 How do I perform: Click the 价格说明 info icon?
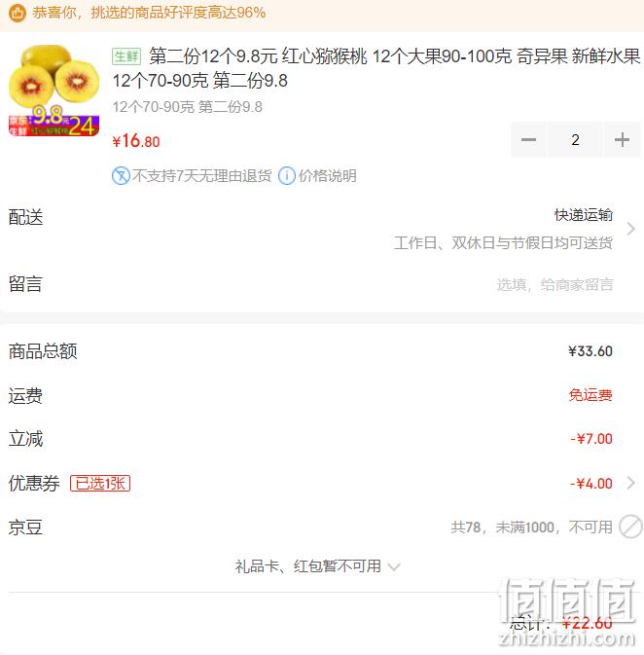[x=287, y=176]
